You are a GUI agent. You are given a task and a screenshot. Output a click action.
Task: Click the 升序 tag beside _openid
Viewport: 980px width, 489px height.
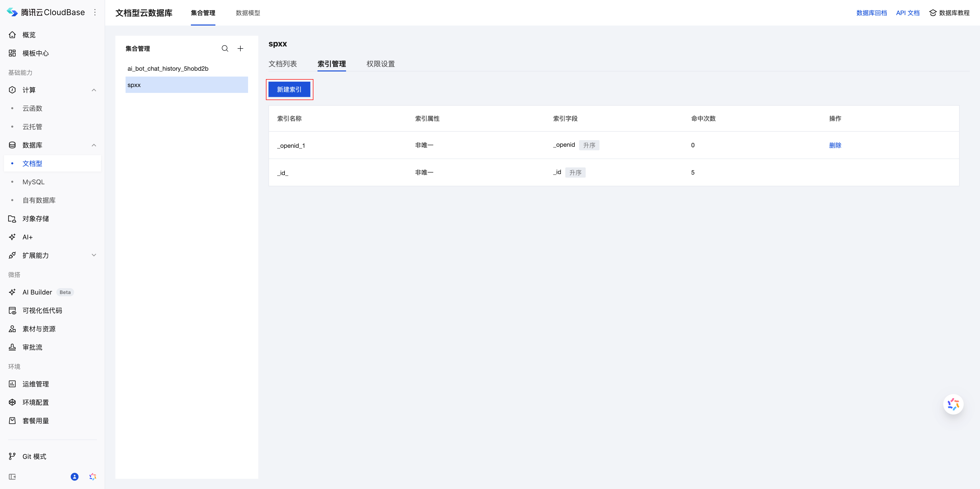click(x=589, y=145)
